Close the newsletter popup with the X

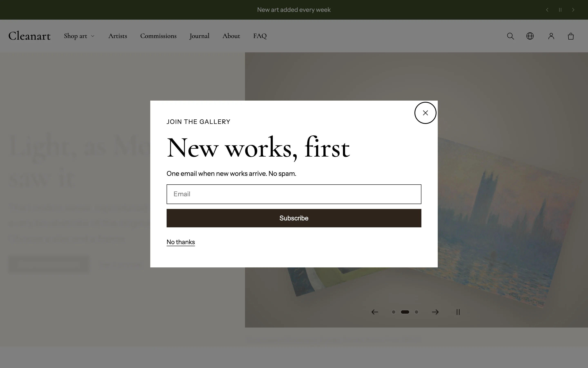pyautogui.click(x=425, y=113)
